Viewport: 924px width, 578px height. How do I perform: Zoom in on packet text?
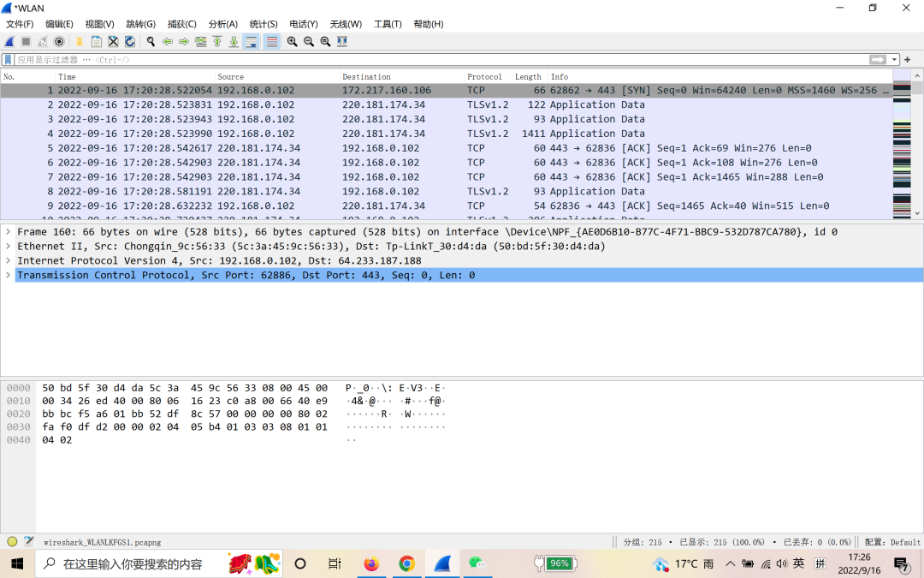tap(293, 41)
